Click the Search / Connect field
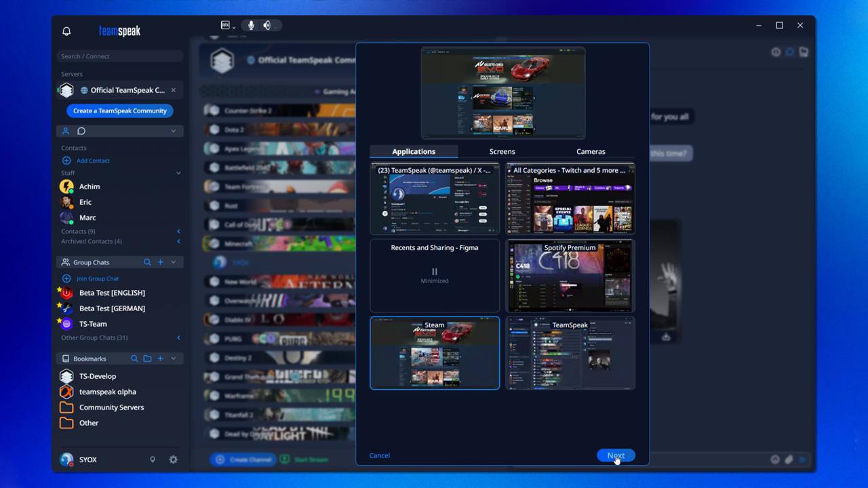868x488 pixels. 120,56
